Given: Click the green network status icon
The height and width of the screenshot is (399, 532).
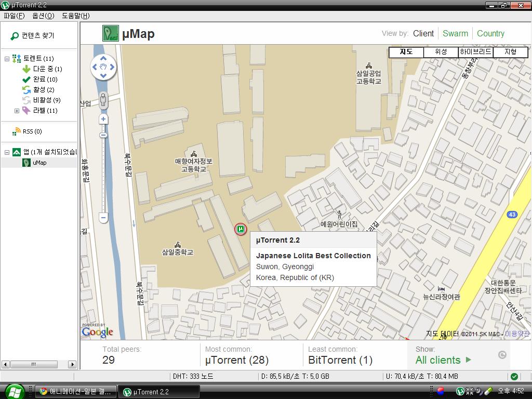Looking at the screenshot, I should 514,376.
